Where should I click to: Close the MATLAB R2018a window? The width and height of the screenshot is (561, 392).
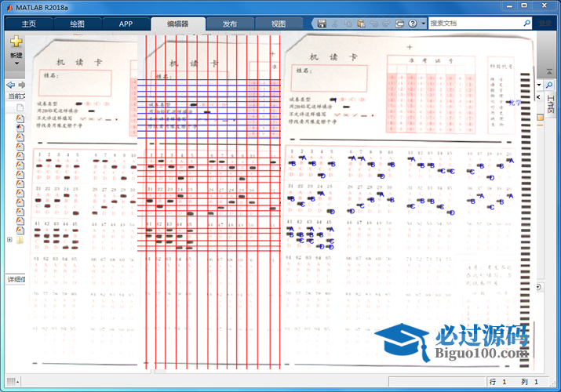pyautogui.click(x=545, y=5)
